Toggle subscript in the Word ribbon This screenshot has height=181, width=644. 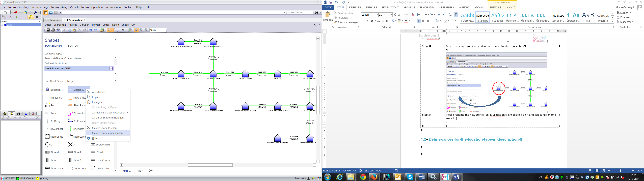tap(383, 21)
